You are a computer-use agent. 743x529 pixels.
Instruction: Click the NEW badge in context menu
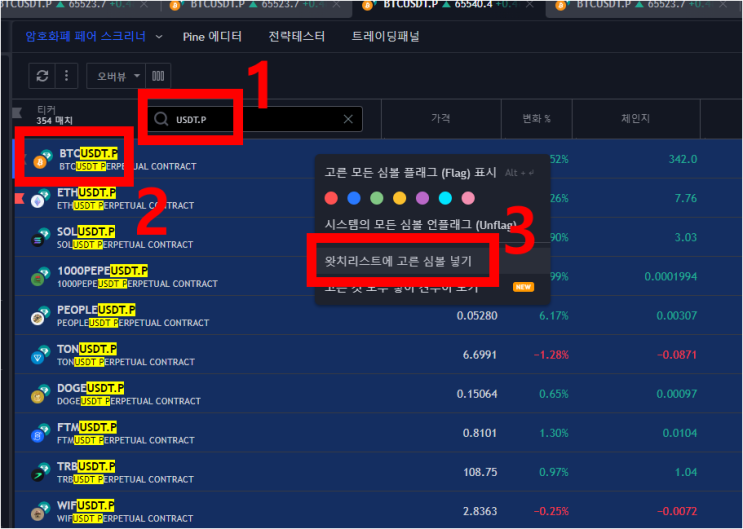tap(523, 287)
